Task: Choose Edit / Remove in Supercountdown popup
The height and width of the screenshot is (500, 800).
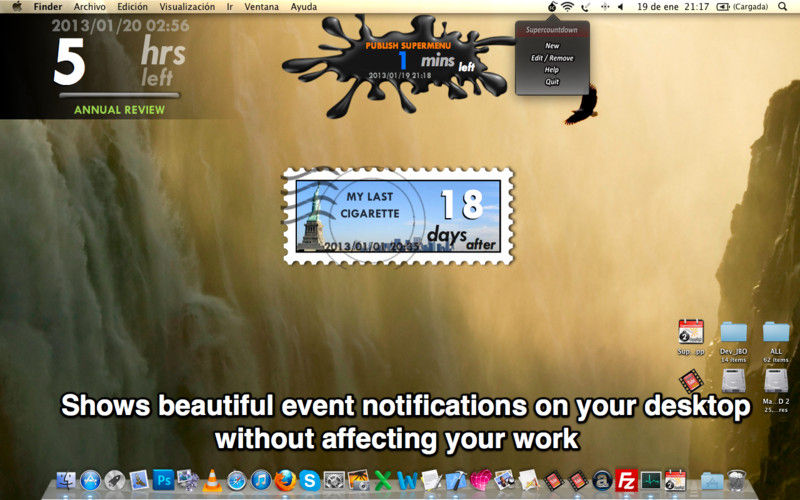Action: point(552,58)
